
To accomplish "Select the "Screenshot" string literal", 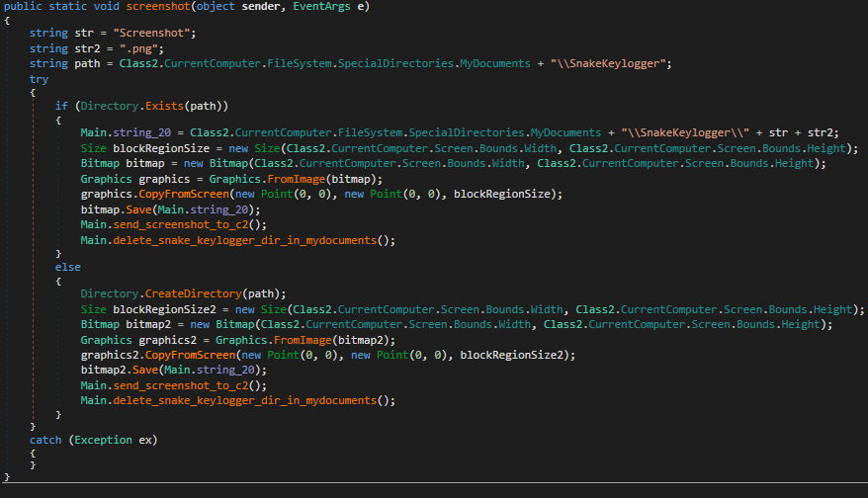I will pos(151,34).
